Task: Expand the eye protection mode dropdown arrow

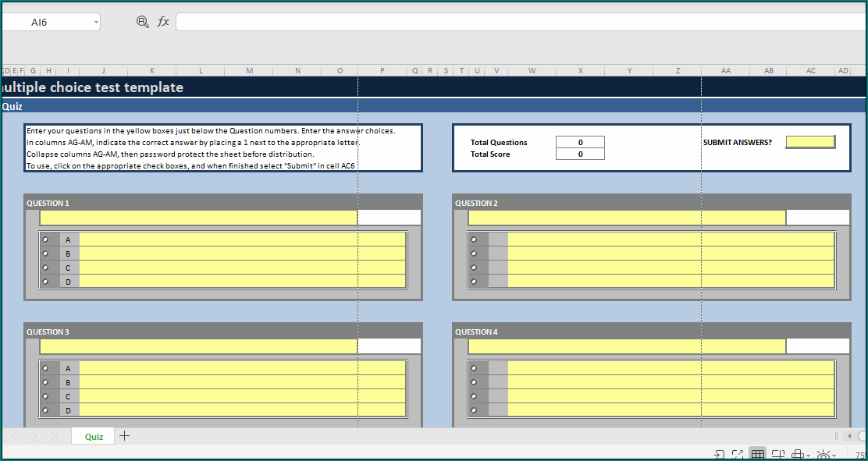Action: click(x=834, y=456)
